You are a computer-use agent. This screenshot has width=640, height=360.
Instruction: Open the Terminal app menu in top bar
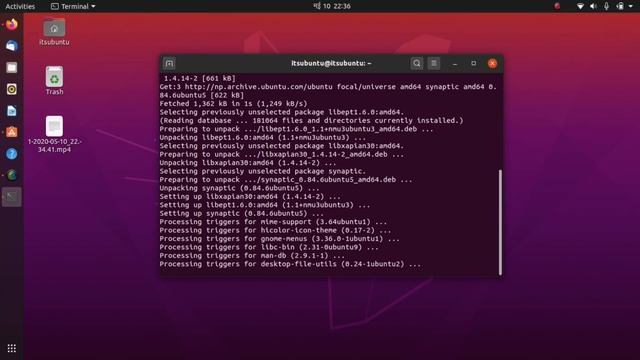(73, 6)
